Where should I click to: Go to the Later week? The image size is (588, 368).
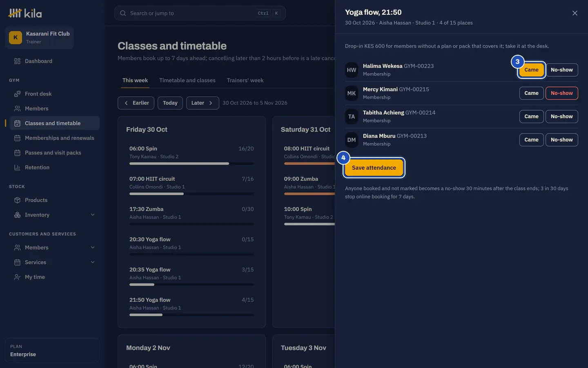tap(203, 103)
